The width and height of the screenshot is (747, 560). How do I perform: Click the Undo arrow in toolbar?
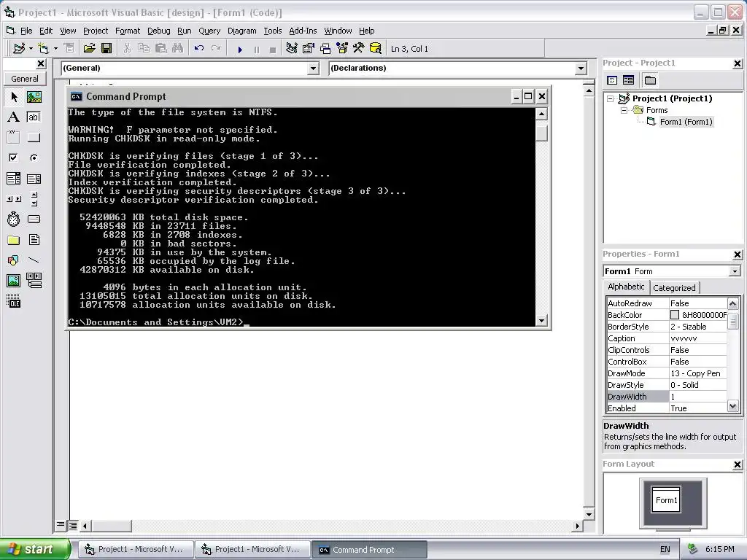point(198,48)
